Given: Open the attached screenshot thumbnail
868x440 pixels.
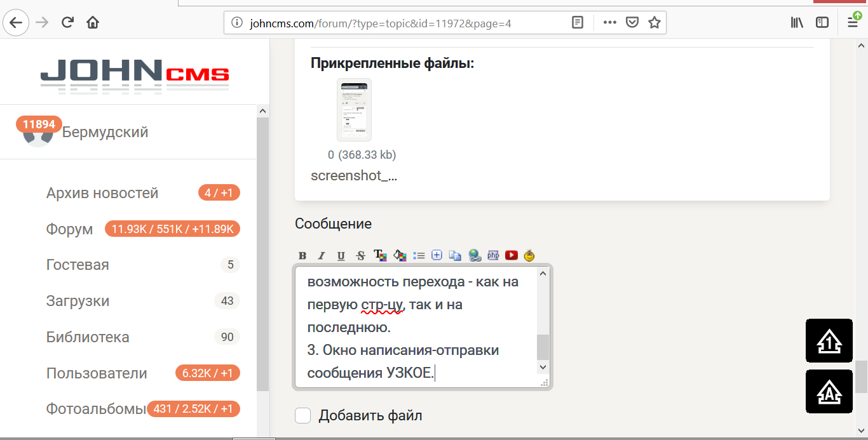Looking at the screenshot, I should [x=354, y=110].
